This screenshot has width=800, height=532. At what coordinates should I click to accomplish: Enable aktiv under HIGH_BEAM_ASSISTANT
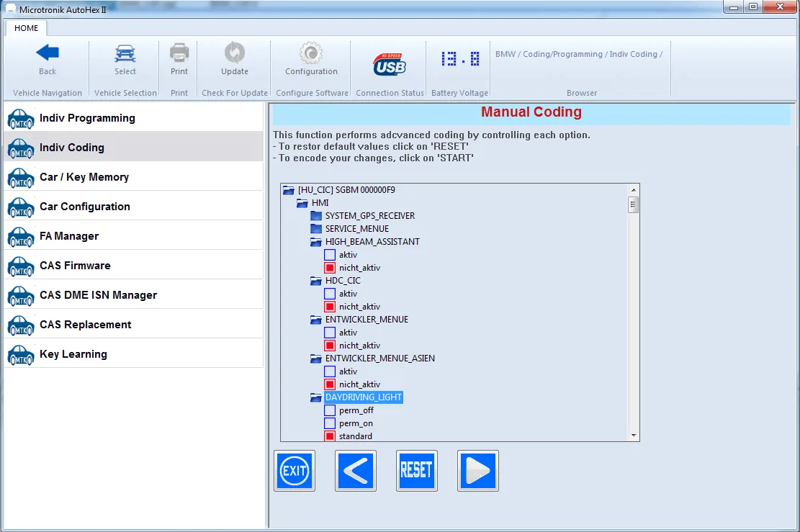coord(330,255)
